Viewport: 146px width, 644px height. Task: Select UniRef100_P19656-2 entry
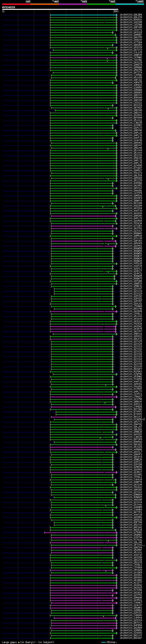[x=132, y=419]
